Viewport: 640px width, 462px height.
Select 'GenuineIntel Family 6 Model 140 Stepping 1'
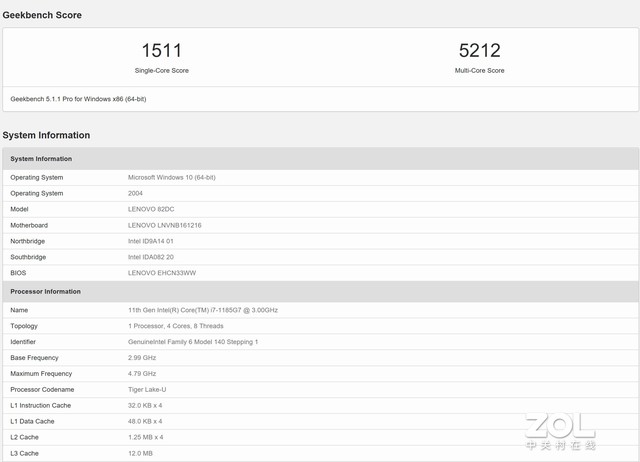pyautogui.click(x=193, y=342)
